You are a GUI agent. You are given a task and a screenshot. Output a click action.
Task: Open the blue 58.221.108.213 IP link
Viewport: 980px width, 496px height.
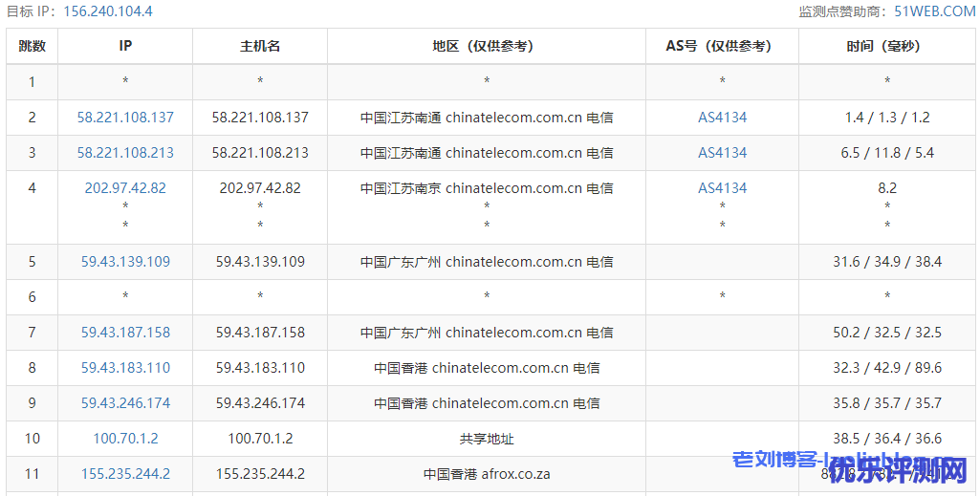pyautogui.click(x=125, y=153)
